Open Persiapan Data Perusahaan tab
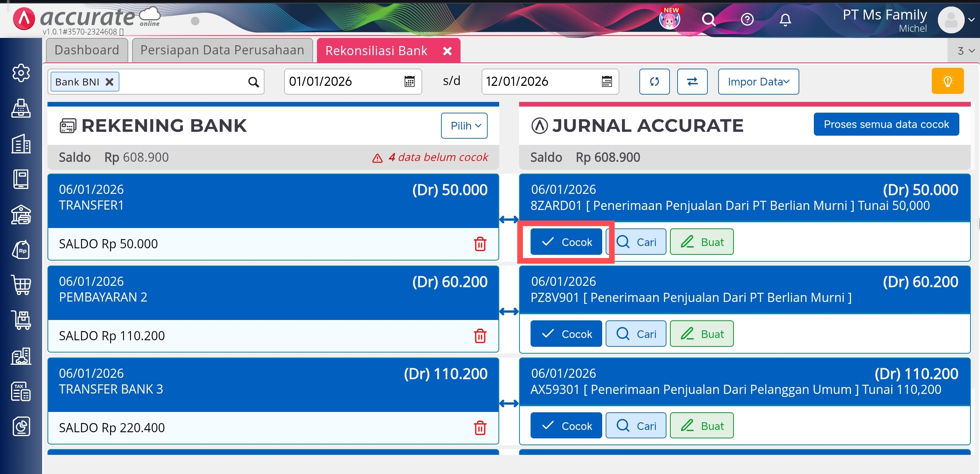This screenshot has width=980, height=474. pos(222,50)
